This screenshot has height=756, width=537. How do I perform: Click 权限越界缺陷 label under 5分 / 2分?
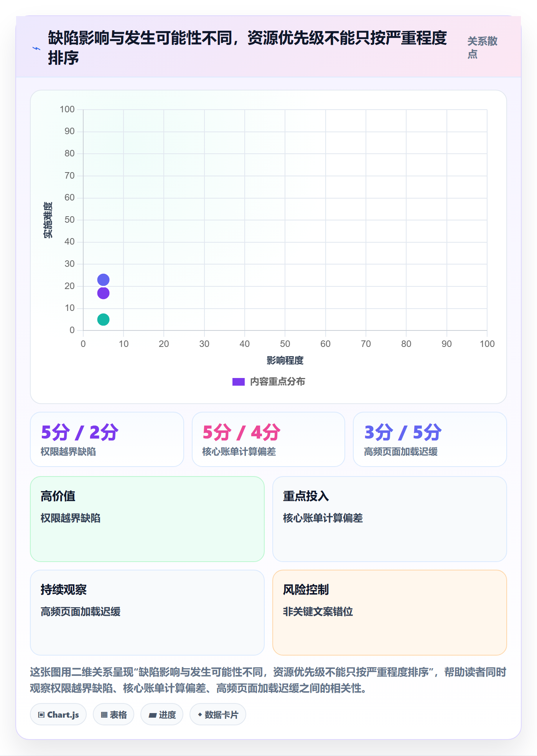(x=68, y=452)
